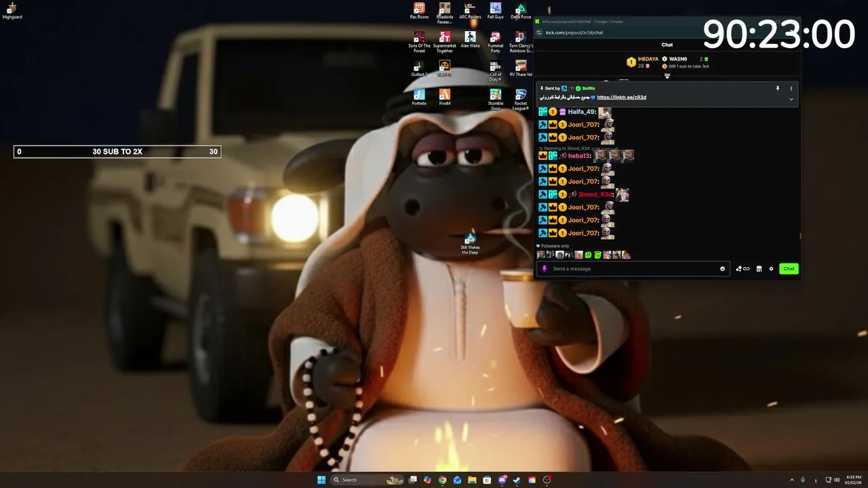Open chat settings gear icon
This screenshot has height=488, width=868.
click(x=771, y=269)
